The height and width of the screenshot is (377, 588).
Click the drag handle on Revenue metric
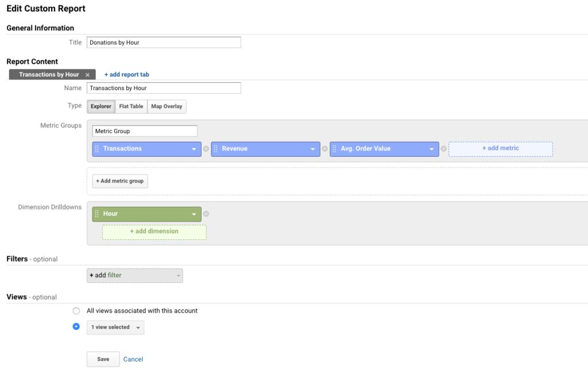215,149
